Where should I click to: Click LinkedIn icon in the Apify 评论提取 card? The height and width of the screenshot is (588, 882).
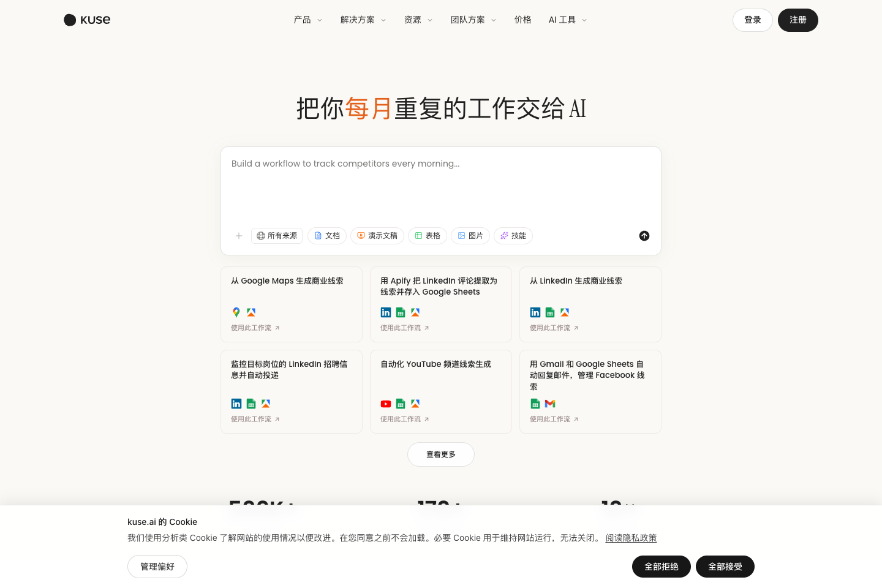(386, 312)
